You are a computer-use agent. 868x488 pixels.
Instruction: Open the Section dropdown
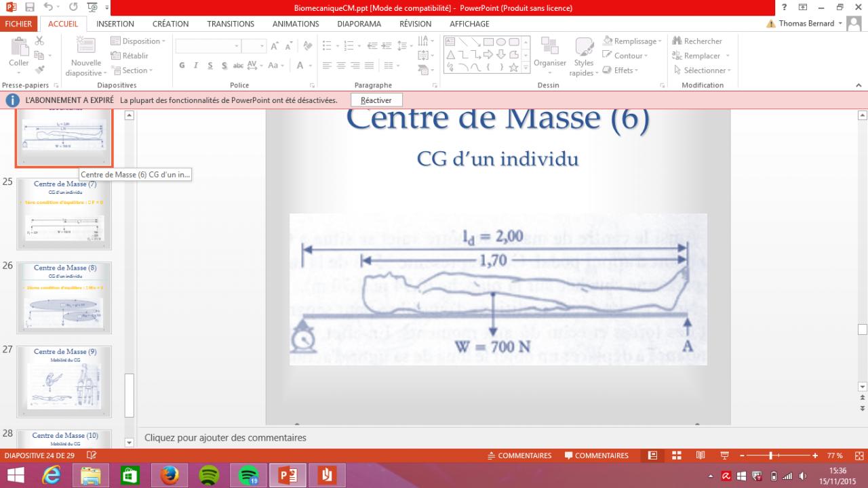pyautogui.click(x=132, y=70)
